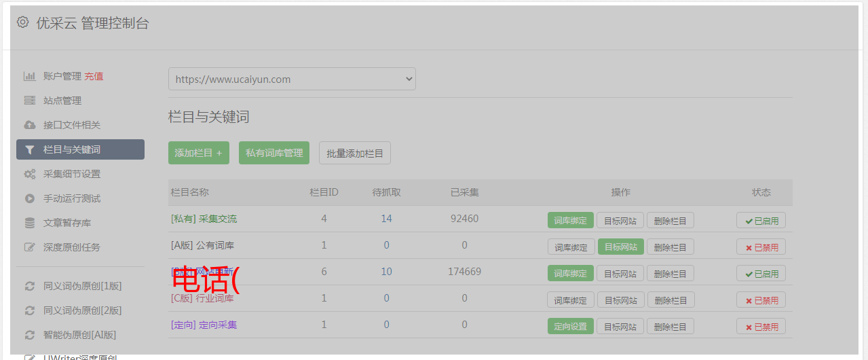
Task: Click the database icon for 文章暂存库
Action: pos(30,223)
